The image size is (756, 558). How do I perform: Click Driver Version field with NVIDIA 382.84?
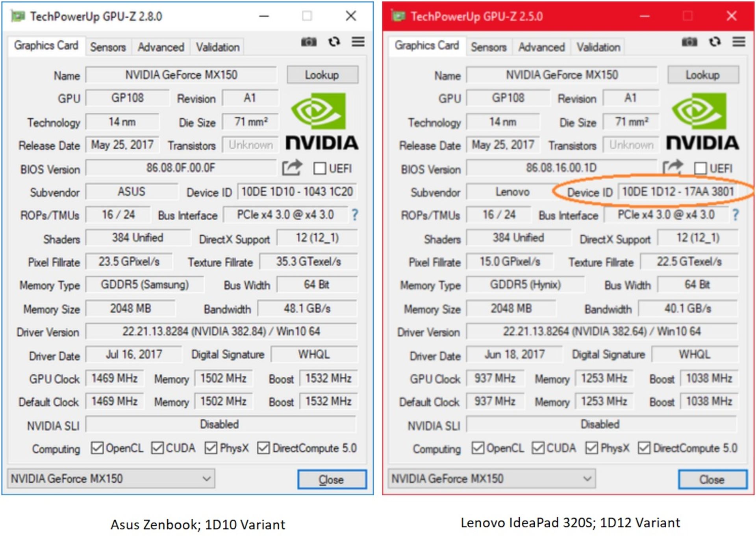click(x=221, y=331)
